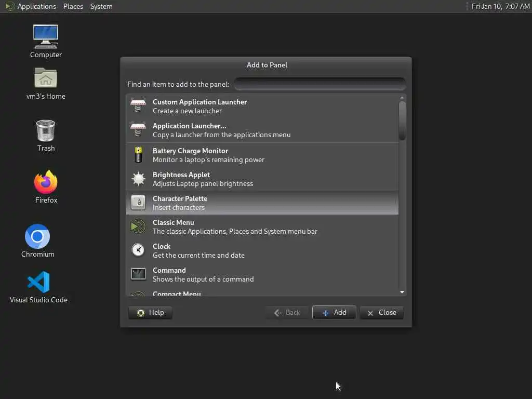The width and height of the screenshot is (532, 399).
Task: Choose the Battery Charge Monitor icon
Action: click(138, 155)
